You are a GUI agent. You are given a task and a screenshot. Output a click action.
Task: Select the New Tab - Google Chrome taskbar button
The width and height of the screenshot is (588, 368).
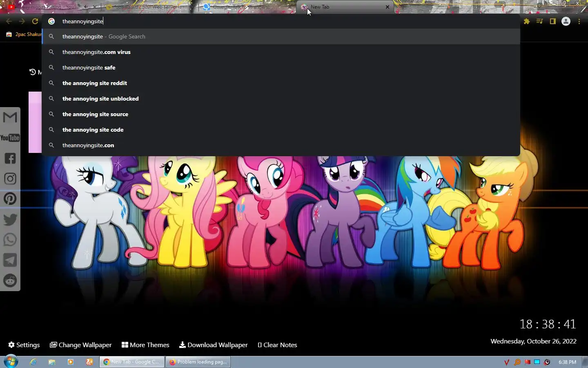coord(132,362)
